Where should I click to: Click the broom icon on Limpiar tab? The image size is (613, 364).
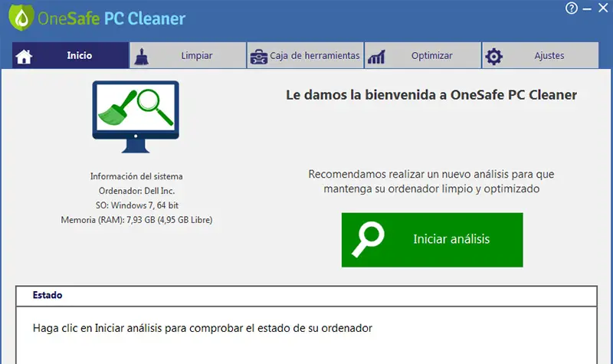tap(141, 56)
